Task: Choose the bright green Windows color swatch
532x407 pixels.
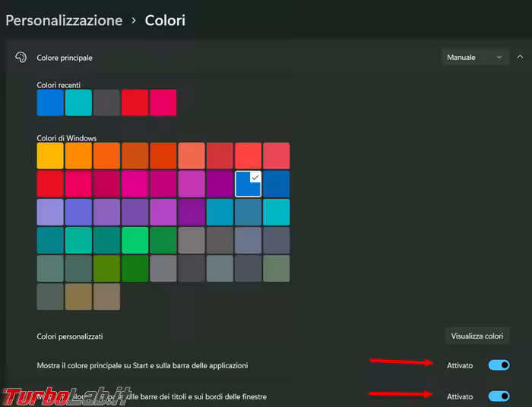Action: click(135, 240)
